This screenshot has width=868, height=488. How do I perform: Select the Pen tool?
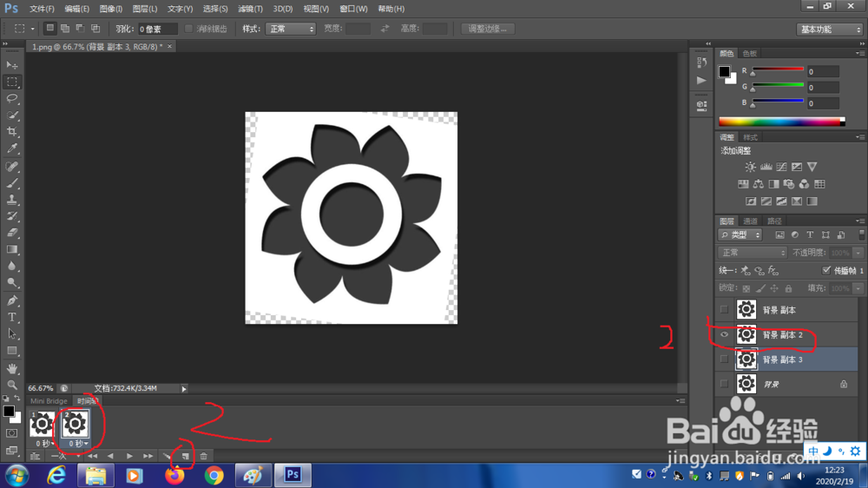tap(12, 300)
